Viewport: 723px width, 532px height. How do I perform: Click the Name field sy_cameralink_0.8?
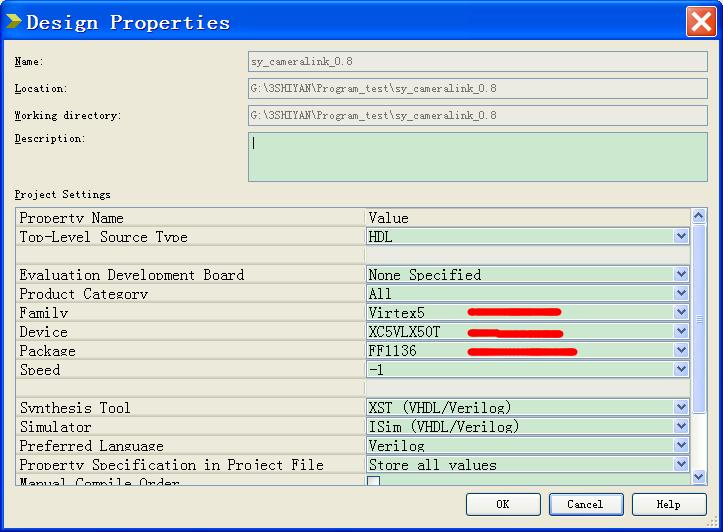click(478, 61)
